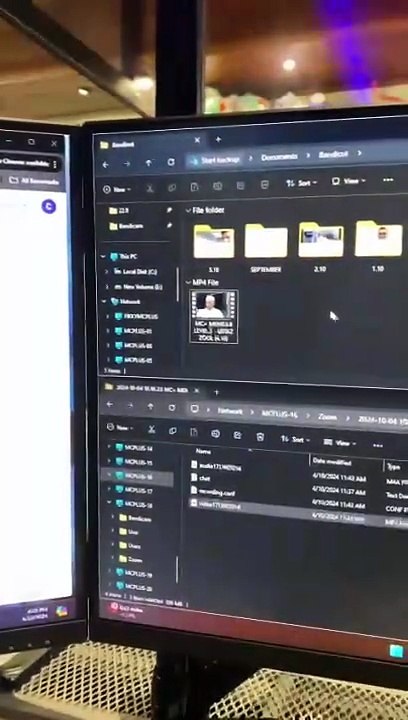Open the 2.10 folder
Image resolution: width=408 pixels, height=720 pixels.
(x=320, y=246)
